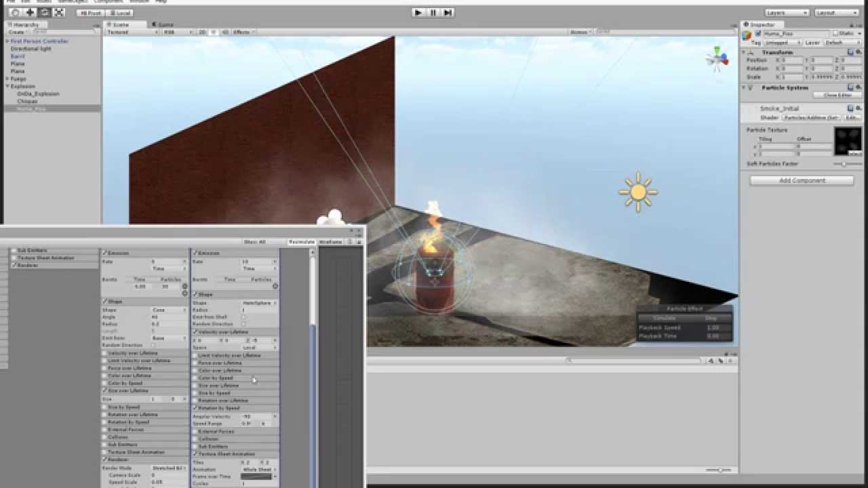The width and height of the screenshot is (868, 488).
Task: Click the Step frame button
Action: point(447,12)
